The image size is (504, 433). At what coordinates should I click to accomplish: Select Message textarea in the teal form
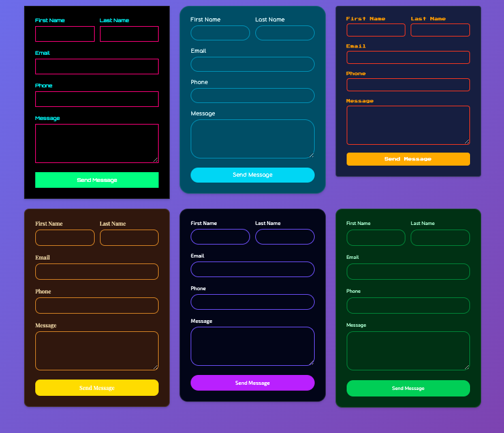click(253, 139)
